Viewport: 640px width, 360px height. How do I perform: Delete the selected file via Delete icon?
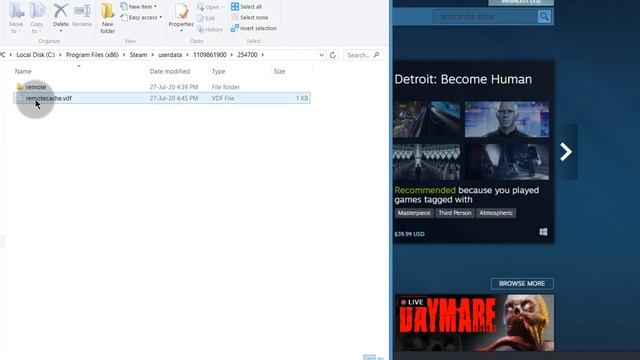pos(60,15)
